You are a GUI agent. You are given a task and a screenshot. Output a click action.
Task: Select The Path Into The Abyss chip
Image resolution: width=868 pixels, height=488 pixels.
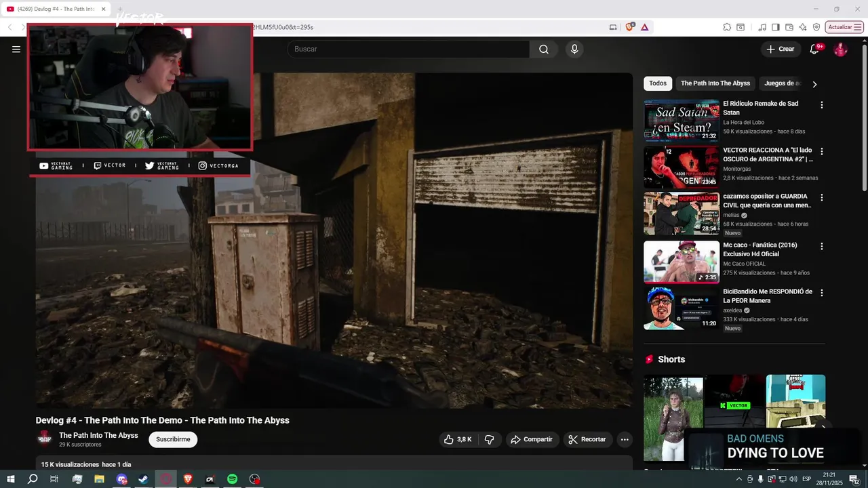[715, 83]
